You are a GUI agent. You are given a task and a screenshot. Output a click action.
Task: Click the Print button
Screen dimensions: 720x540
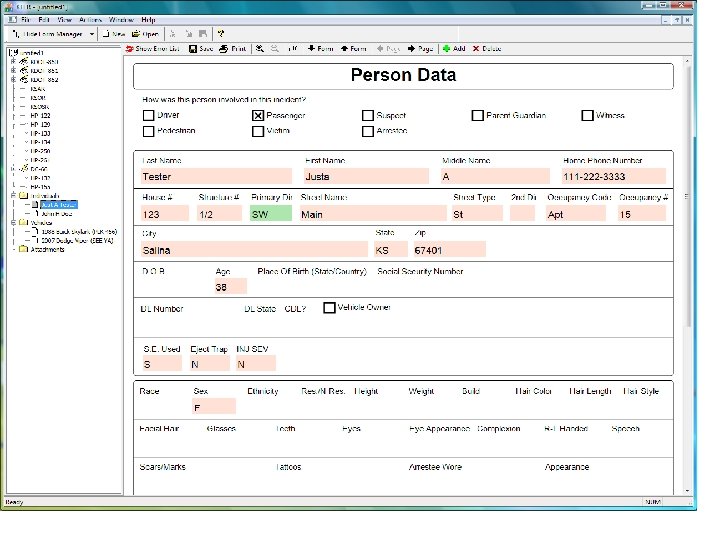pos(233,48)
